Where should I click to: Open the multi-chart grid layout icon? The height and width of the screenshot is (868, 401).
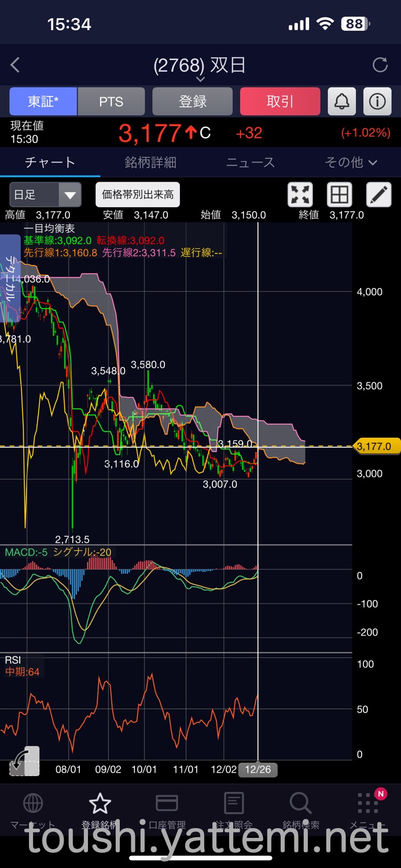coord(340,194)
